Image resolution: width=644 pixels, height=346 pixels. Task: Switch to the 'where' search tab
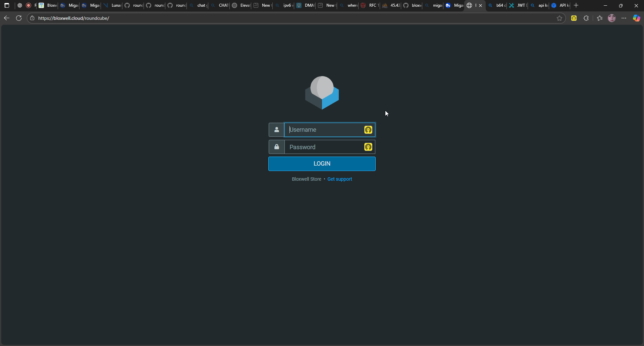pyautogui.click(x=348, y=5)
